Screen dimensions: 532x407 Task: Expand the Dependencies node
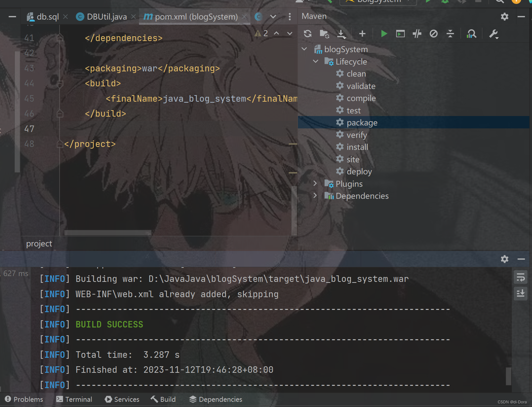[315, 196]
